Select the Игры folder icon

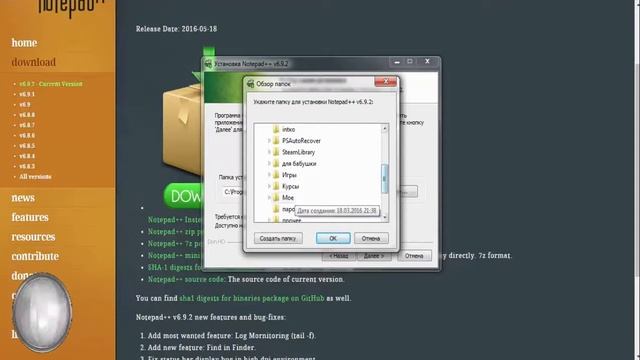pos(276,175)
